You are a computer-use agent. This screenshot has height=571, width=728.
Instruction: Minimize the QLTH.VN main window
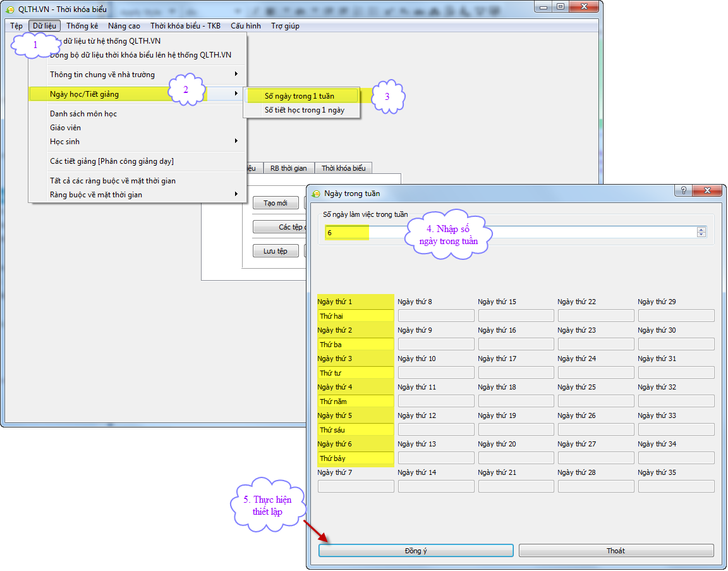[x=543, y=6]
